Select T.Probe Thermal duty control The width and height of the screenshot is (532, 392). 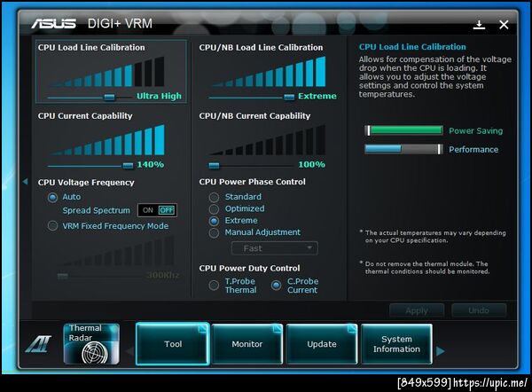(214, 286)
